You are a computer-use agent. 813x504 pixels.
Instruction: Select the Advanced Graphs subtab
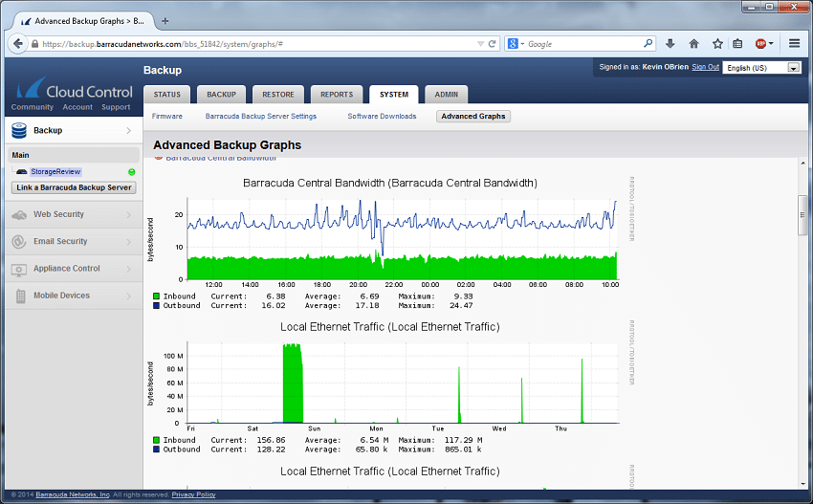(x=473, y=116)
